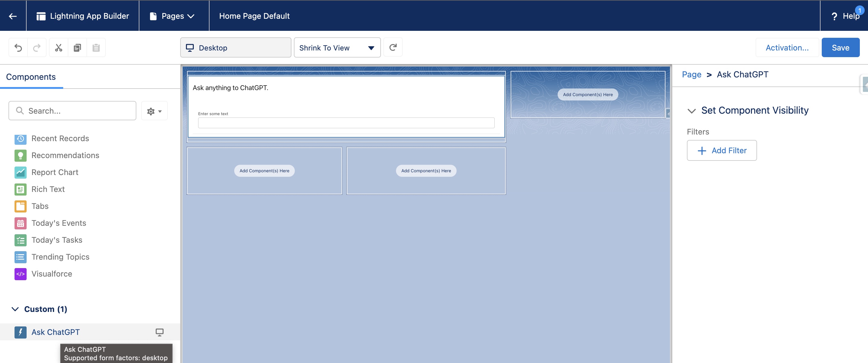Click the Recommendations lightbulb icon
The width and height of the screenshot is (868, 363).
pyautogui.click(x=21, y=156)
